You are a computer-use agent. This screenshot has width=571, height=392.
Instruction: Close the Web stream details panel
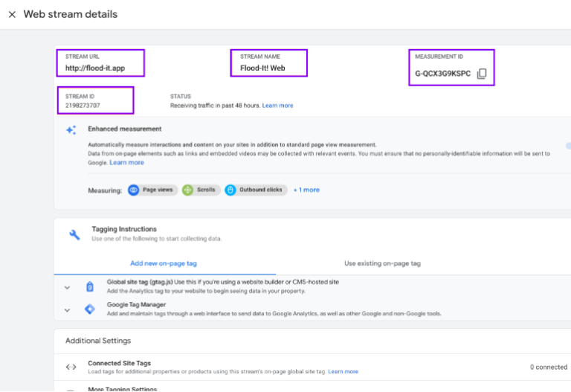click(x=12, y=15)
